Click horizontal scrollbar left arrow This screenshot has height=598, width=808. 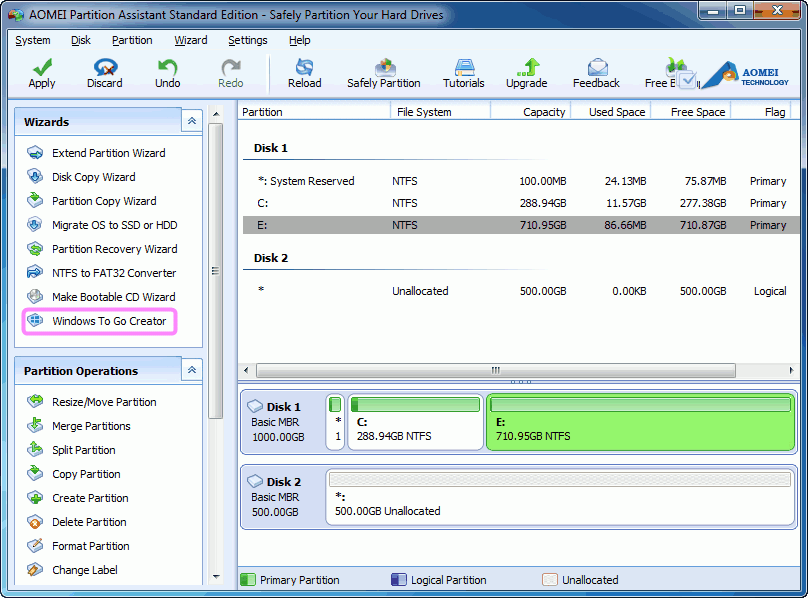246,370
